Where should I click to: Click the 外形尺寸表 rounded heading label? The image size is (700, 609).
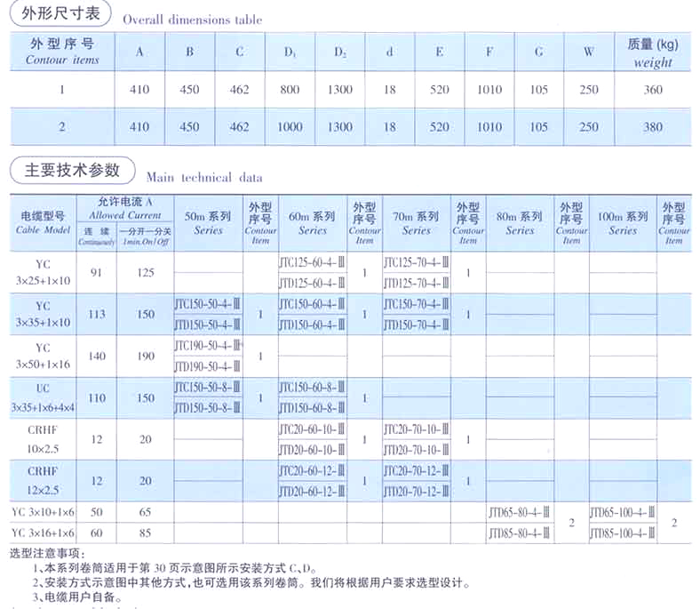60,15
